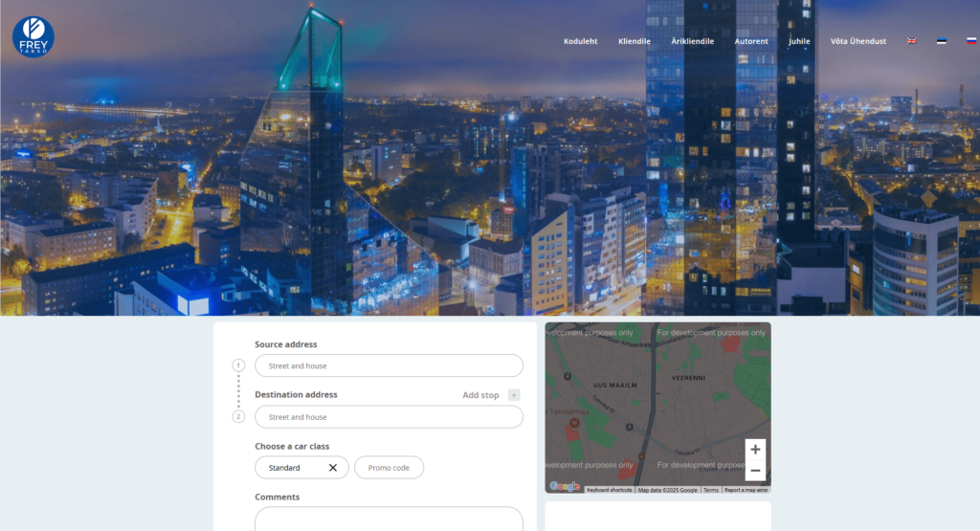Navigate to the Juhile page

(799, 41)
